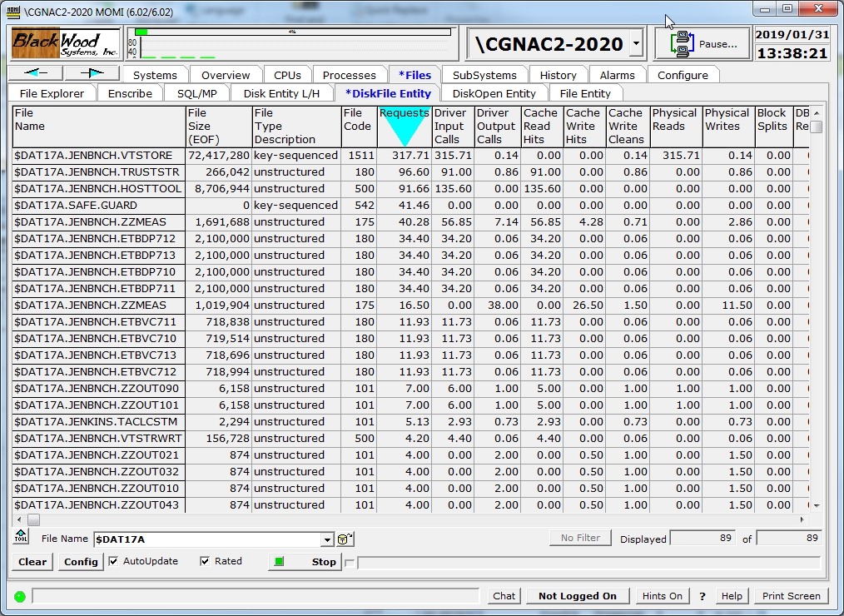Click the Not Logged On button
This screenshot has width=844, height=616.
coord(577,596)
